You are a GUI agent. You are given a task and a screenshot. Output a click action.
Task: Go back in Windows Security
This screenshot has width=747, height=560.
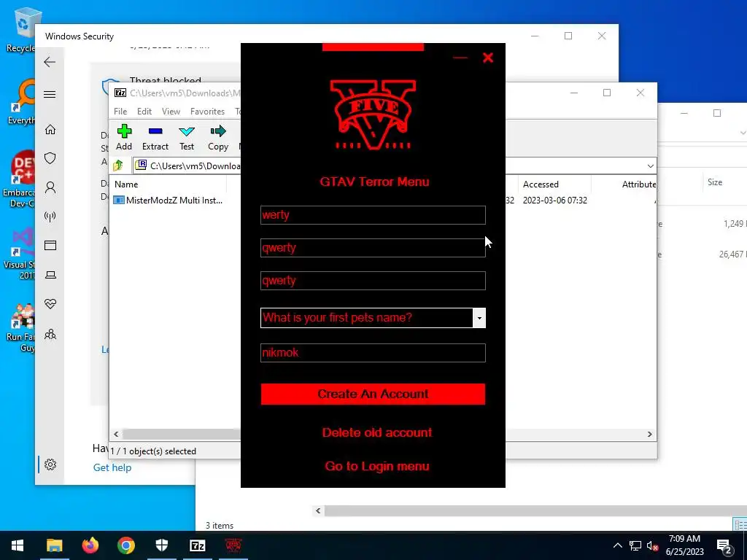tap(50, 62)
